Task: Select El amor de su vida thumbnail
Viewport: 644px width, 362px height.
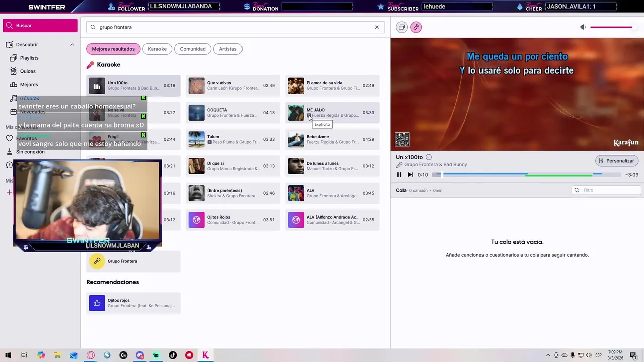Action: pyautogui.click(x=296, y=86)
